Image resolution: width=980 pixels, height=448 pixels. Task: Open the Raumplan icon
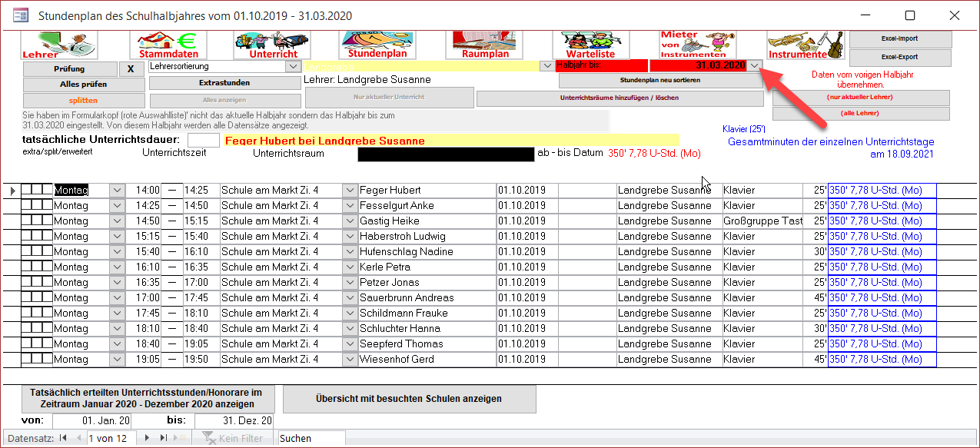(485, 45)
